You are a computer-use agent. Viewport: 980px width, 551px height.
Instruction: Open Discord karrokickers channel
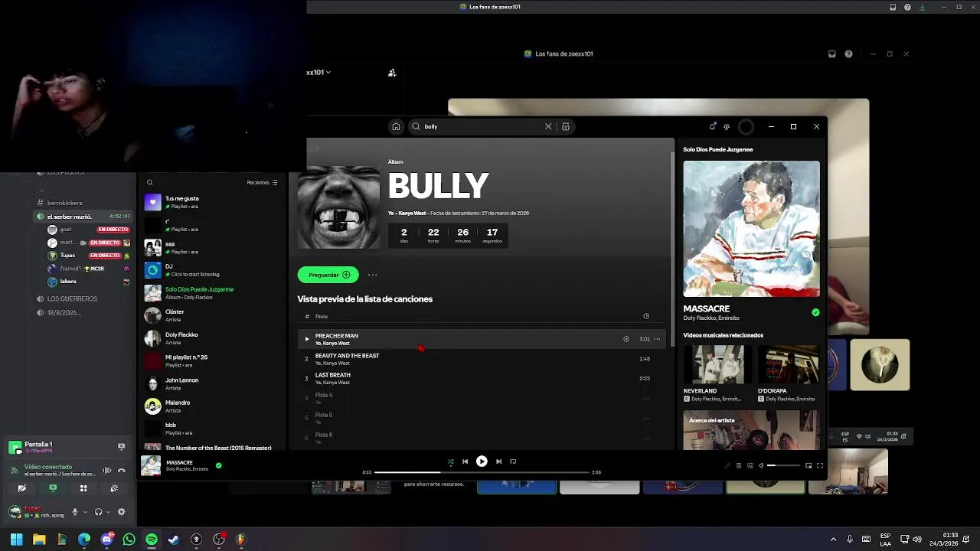pyautogui.click(x=65, y=203)
